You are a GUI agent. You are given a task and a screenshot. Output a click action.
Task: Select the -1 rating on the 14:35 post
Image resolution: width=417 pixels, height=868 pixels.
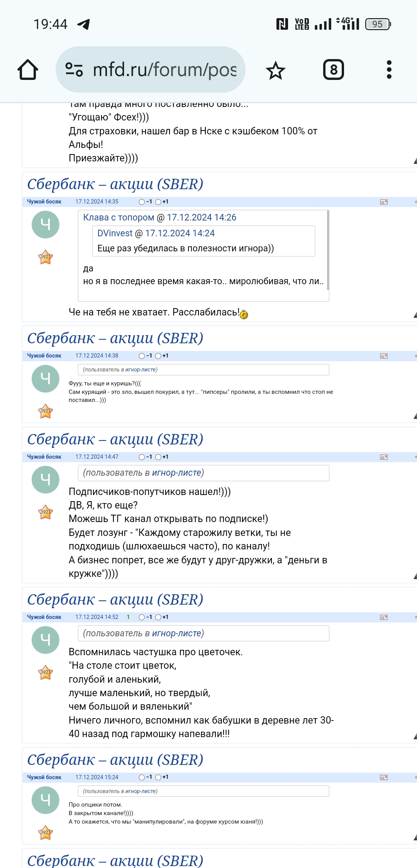point(142,202)
